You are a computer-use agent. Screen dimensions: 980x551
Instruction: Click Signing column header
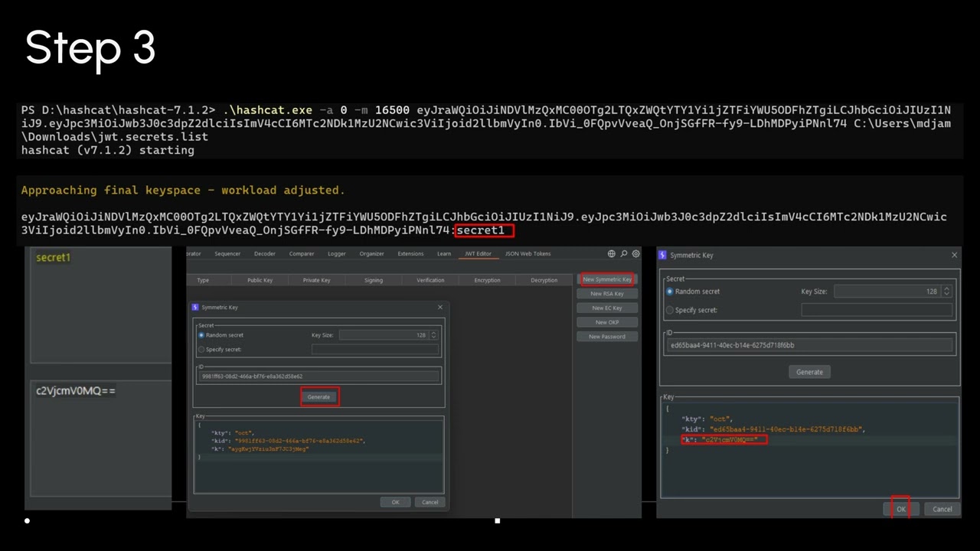[374, 280]
